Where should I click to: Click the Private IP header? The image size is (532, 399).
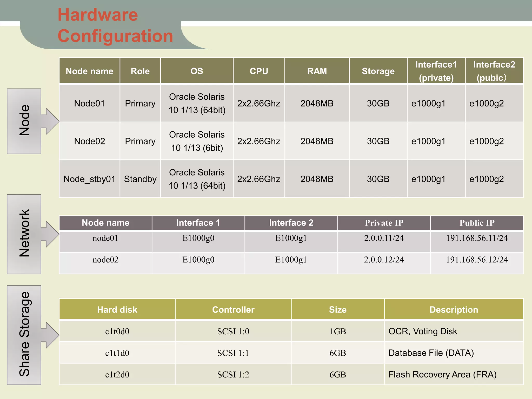(384, 223)
